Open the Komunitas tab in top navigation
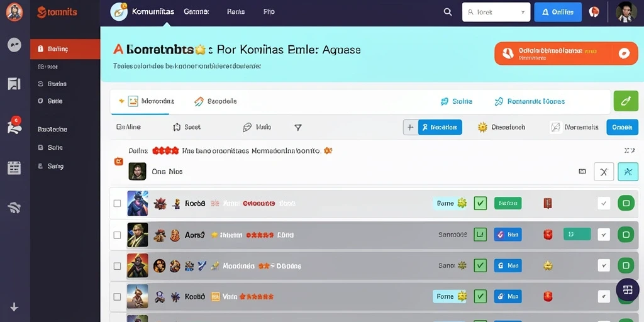 [x=153, y=12]
